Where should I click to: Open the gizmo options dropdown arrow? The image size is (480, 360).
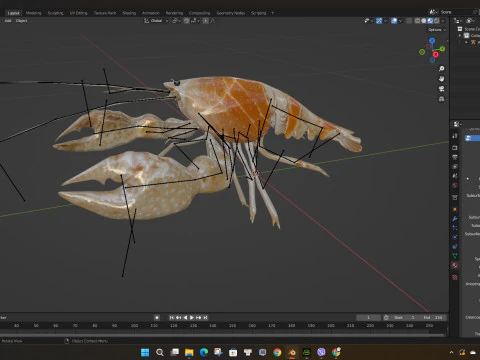(x=386, y=21)
